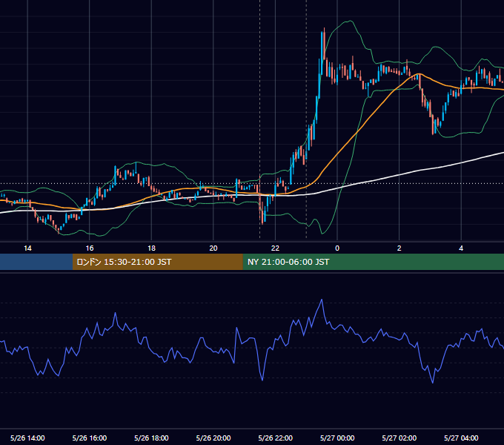The image size is (504, 445).
Task: Click the 5/26 18:00 time label
Action: tap(151, 438)
